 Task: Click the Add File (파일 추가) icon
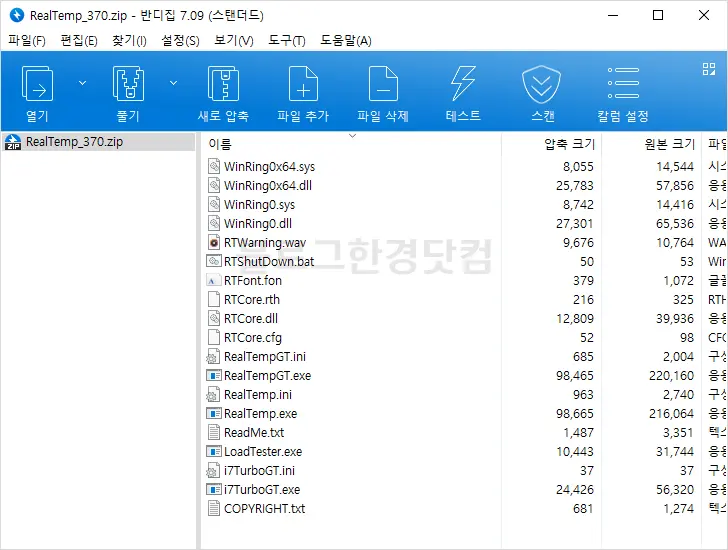click(x=303, y=84)
